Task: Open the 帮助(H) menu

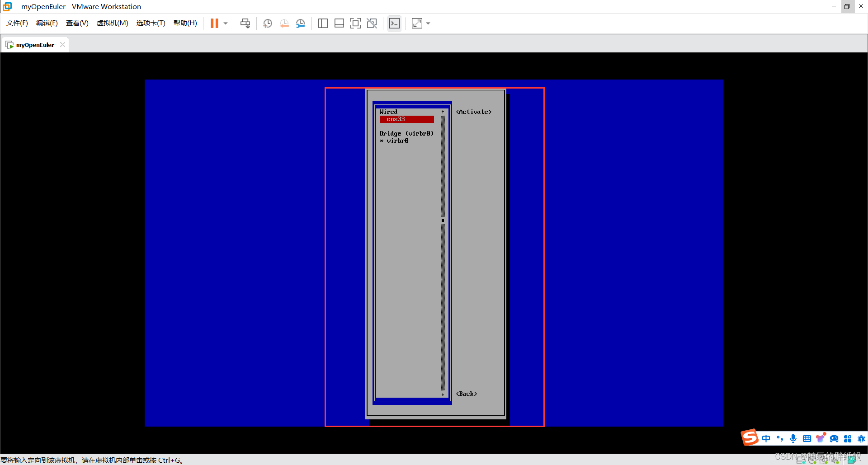Action: [x=185, y=23]
